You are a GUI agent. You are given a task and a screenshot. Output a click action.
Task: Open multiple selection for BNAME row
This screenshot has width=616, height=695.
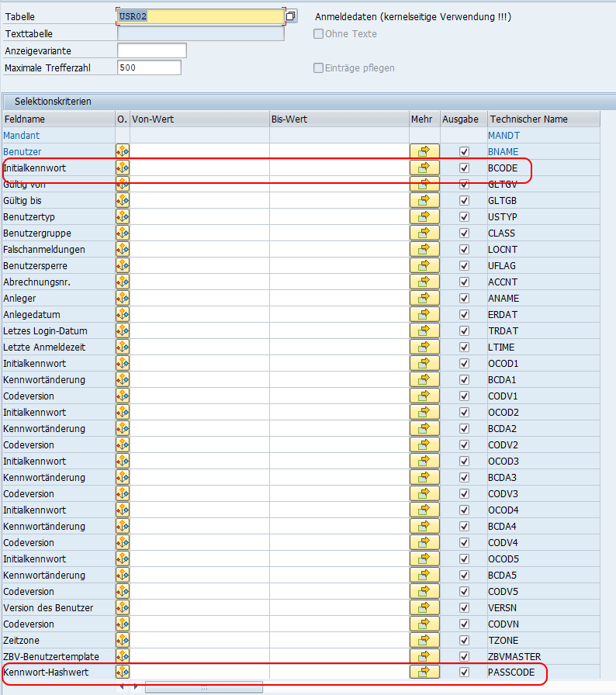click(424, 151)
